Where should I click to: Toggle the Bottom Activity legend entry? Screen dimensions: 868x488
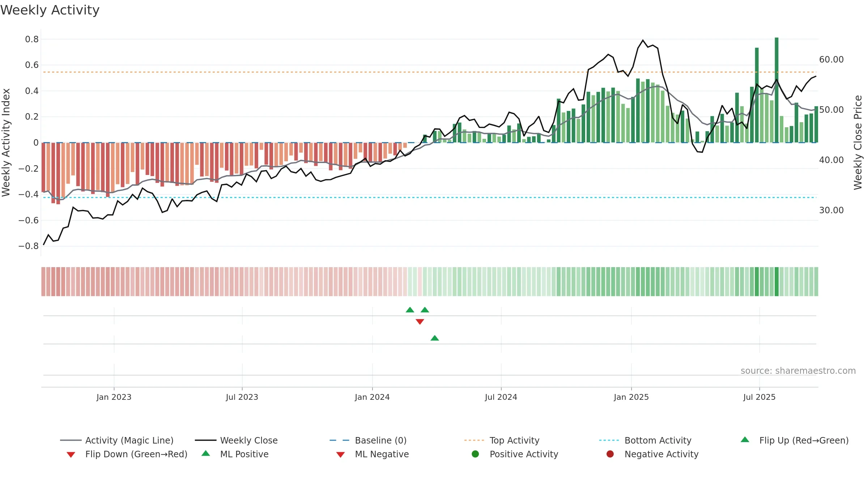(x=645, y=440)
